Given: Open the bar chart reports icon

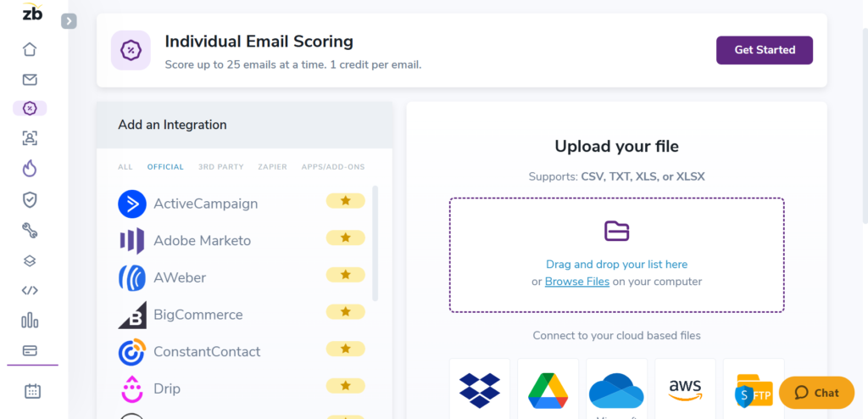Looking at the screenshot, I should 30,321.
